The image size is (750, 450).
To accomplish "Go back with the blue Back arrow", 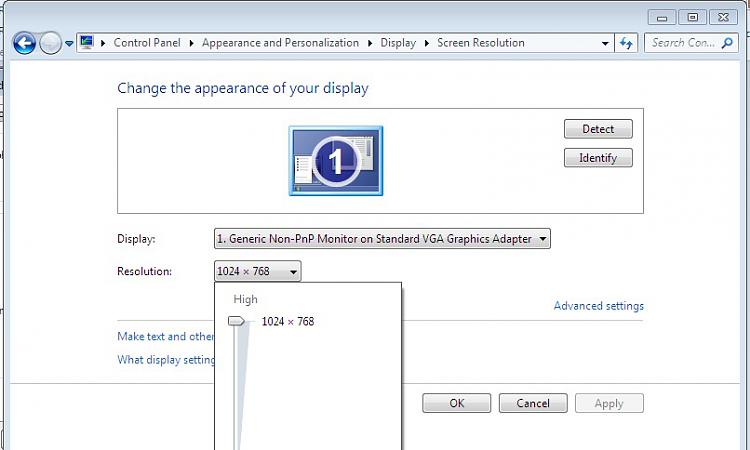I will click(24, 44).
